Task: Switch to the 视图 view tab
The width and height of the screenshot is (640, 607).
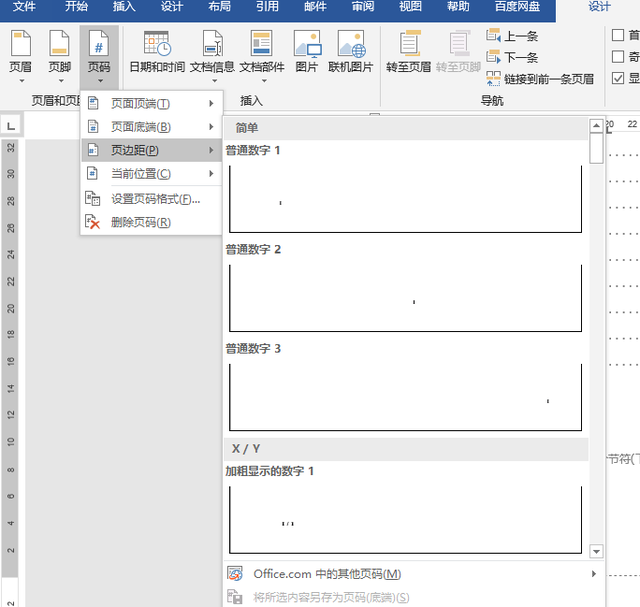Action: tap(410, 7)
